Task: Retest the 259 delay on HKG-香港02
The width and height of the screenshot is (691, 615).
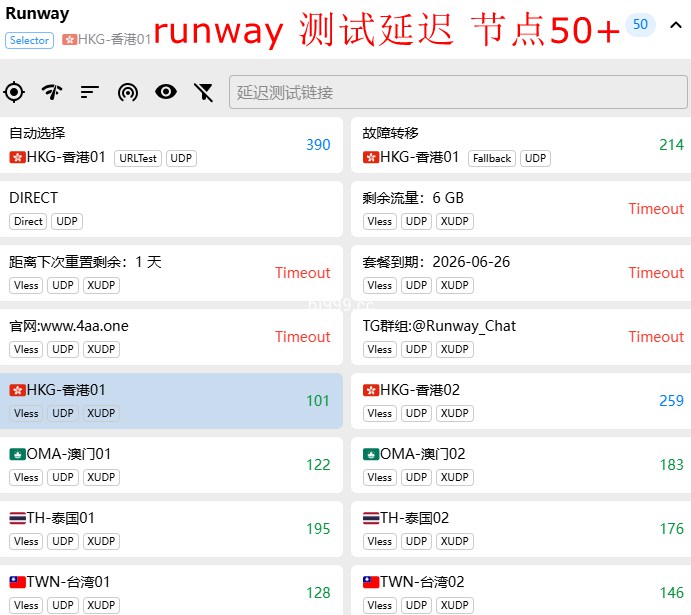Action: tap(671, 400)
